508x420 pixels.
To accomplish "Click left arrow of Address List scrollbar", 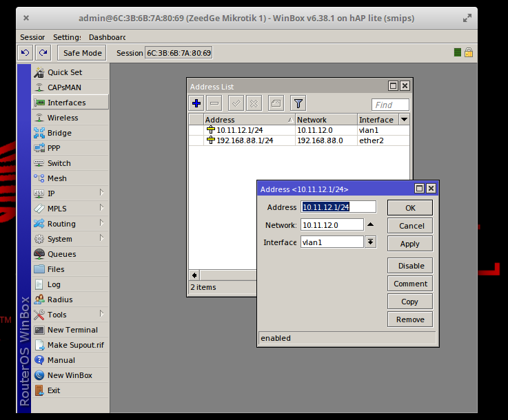I will pyautogui.click(x=194, y=275).
